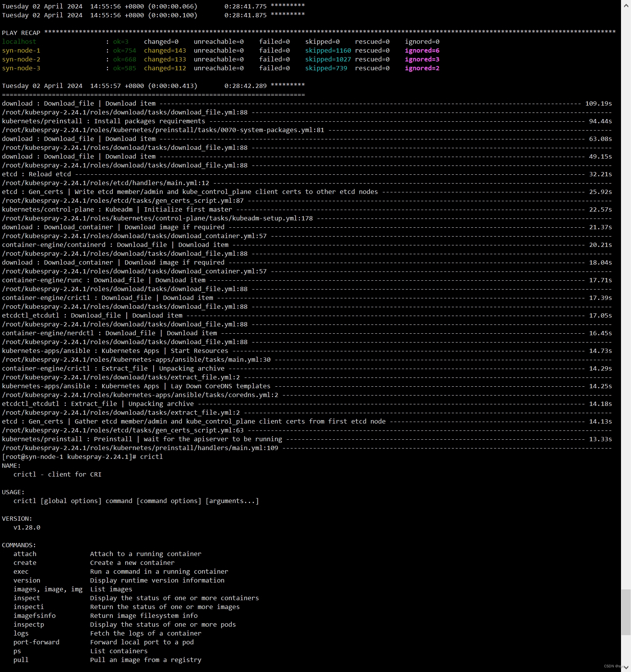Click the ok=754 value

pyautogui.click(x=125, y=50)
